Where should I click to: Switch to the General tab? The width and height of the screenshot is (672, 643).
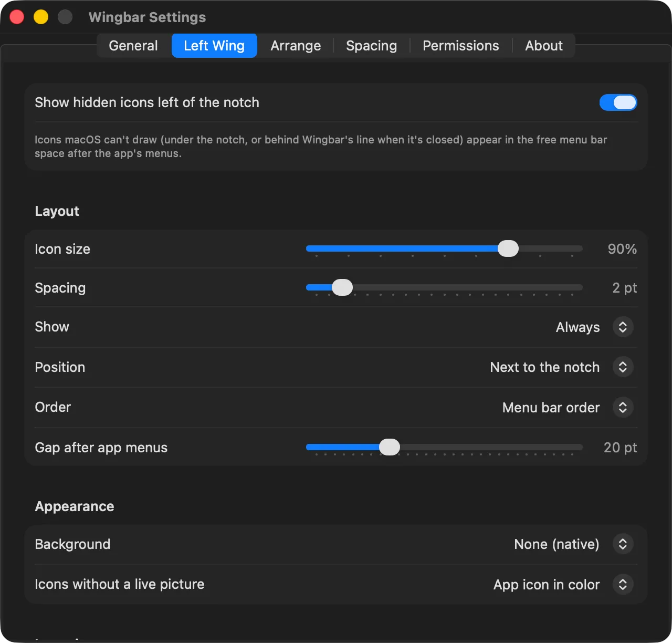[x=133, y=46]
